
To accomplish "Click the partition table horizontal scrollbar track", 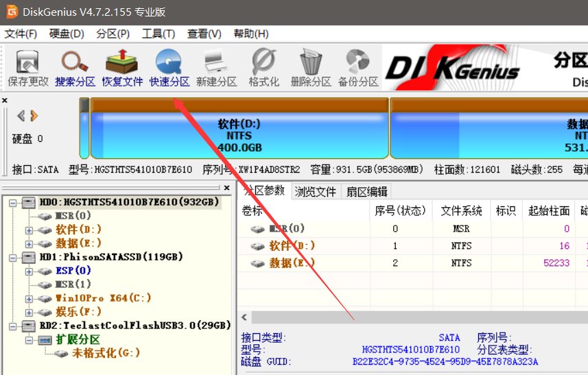I will 419,317.
